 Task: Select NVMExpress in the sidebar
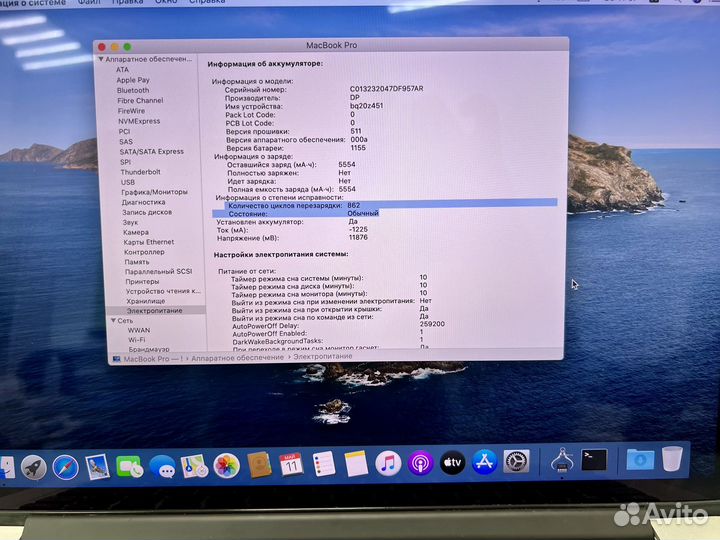coord(139,121)
